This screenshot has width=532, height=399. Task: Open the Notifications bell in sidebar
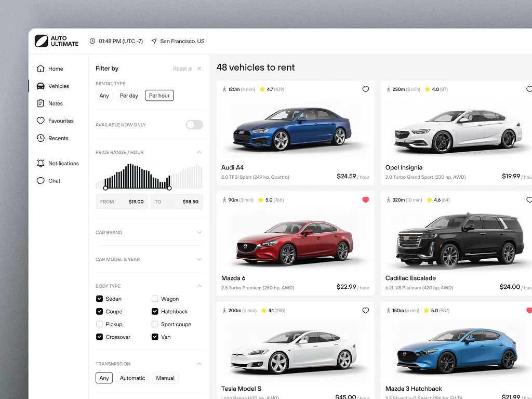click(x=41, y=163)
